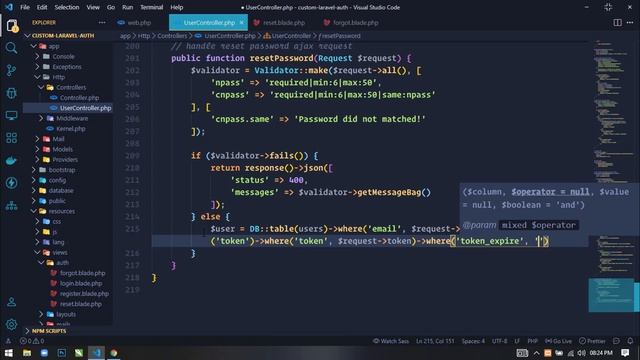The image size is (640, 360).
Task: Open editor More Actions ellipsis
Action: (630, 22)
